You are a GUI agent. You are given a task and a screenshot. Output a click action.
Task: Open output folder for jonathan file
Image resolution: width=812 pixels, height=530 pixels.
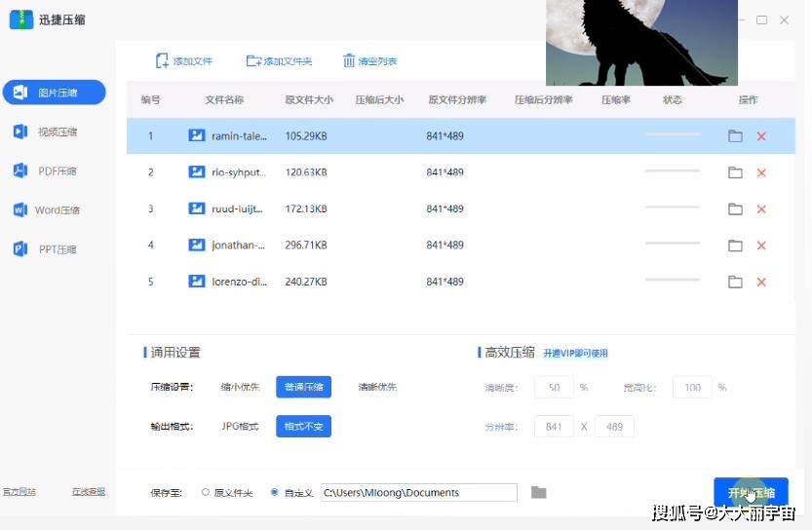(x=735, y=246)
